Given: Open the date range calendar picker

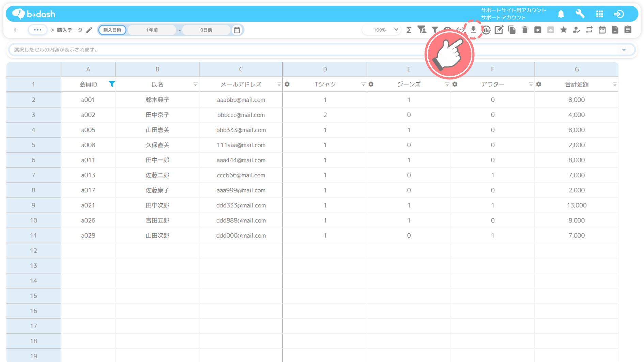Looking at the screenshot, I should [237, 30].
